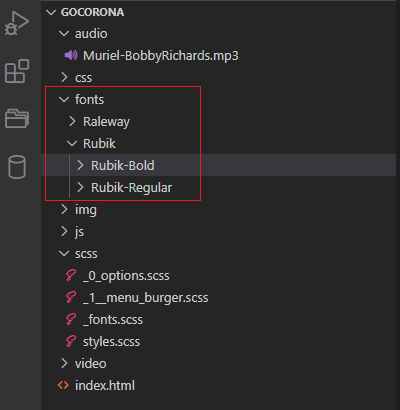Click the HTML icon beside index.html
400x410 pixels.
(x=63, y=386)
